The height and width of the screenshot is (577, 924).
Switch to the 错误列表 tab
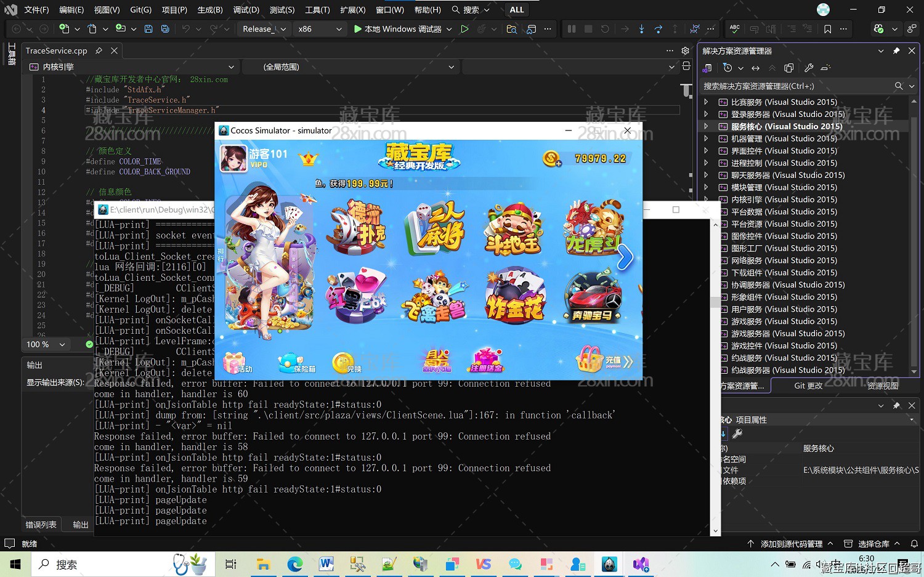[41, 525]
